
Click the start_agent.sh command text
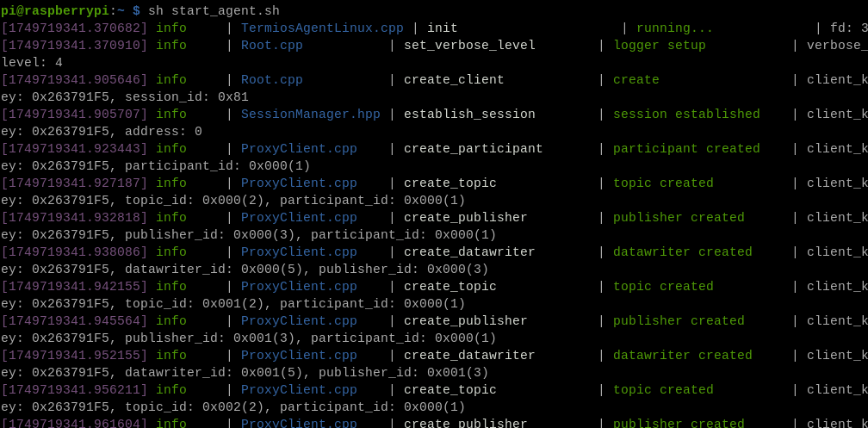pos(214,10)
